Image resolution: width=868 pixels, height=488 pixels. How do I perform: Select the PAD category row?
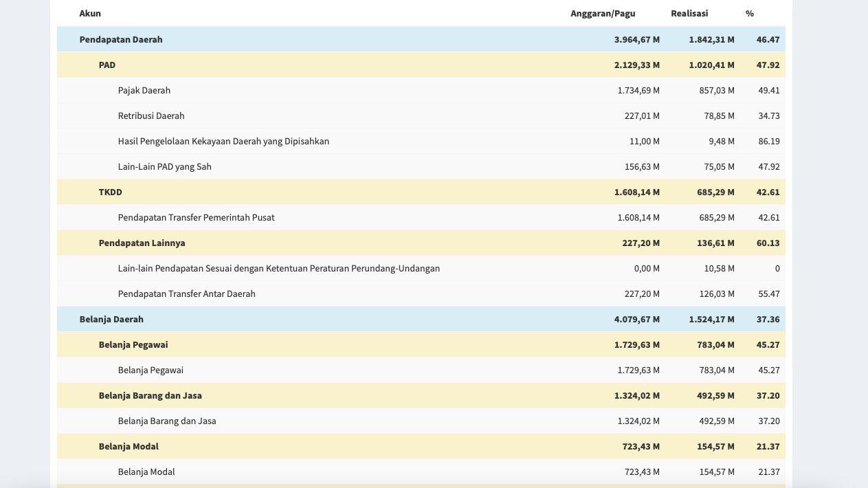tap(107, 65)
